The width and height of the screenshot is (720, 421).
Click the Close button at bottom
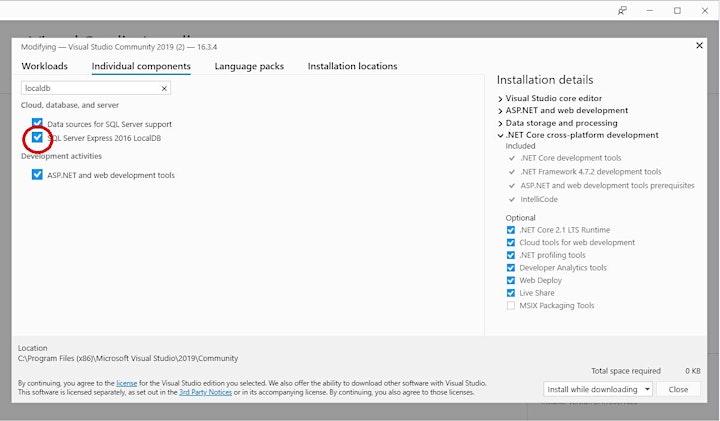678,389
